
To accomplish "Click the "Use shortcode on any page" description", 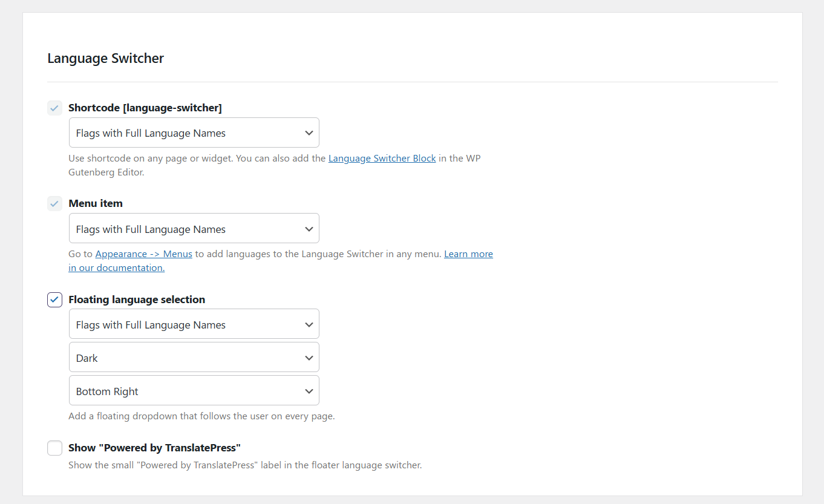I will pyautogui.click(x=275, y=165).
